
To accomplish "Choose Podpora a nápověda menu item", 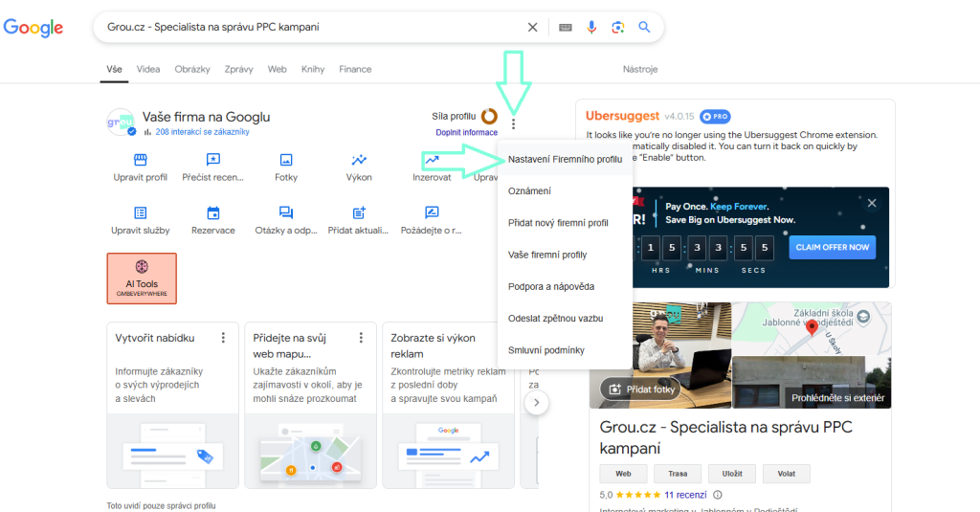I will click(x=565, y=287).
